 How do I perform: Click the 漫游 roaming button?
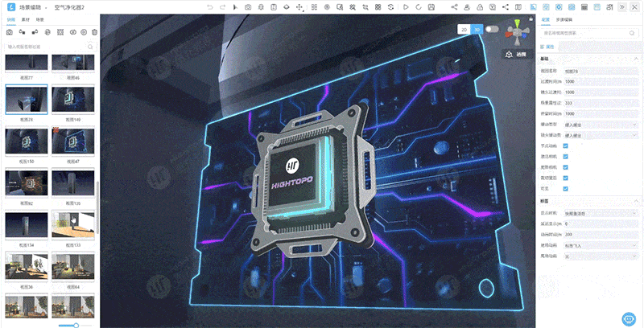517,54
